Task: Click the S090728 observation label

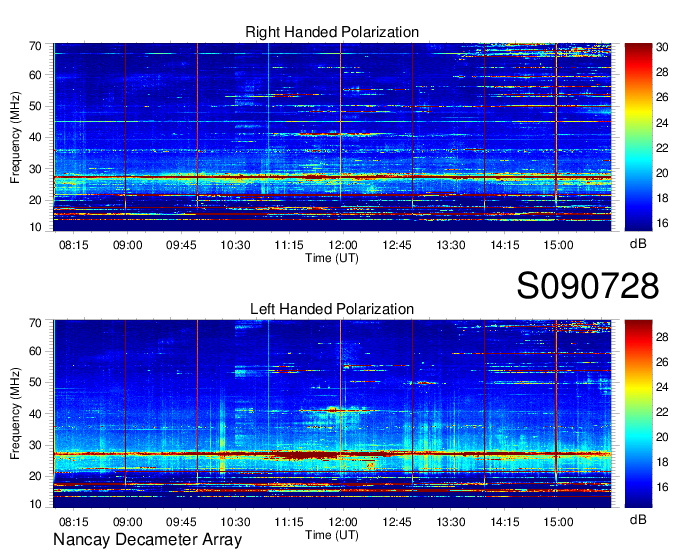Action: click(588, 285)
